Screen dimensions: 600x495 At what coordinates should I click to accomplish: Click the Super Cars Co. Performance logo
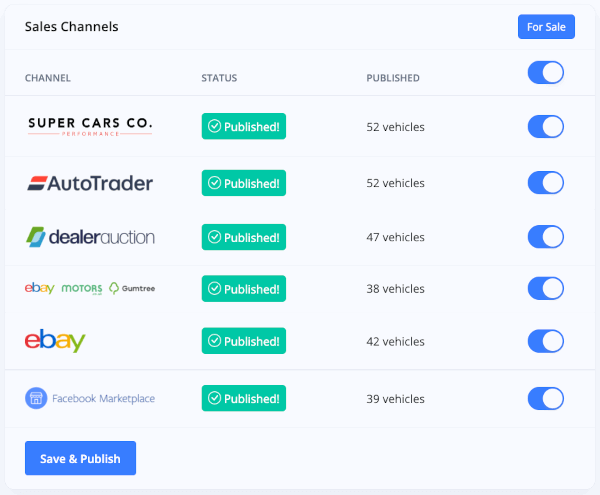click(x=90, y=126)
